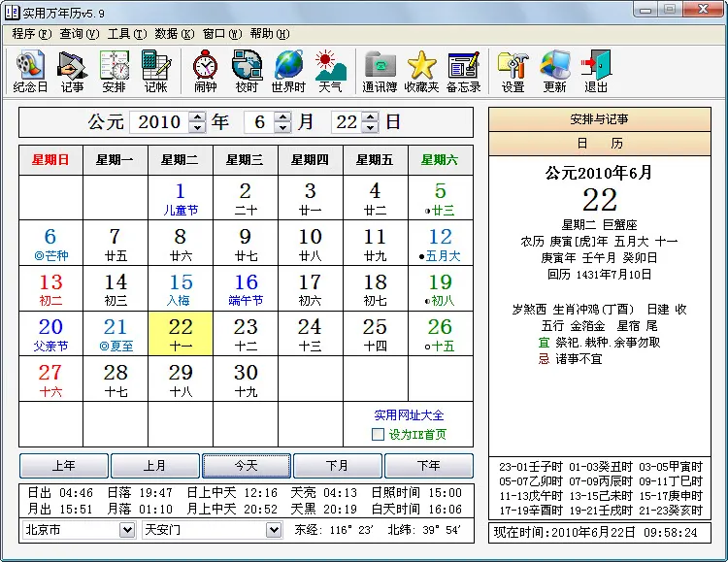Select June 15 入梅 cell
Viewport: 728px width, 562px height.
click(181, 288)
